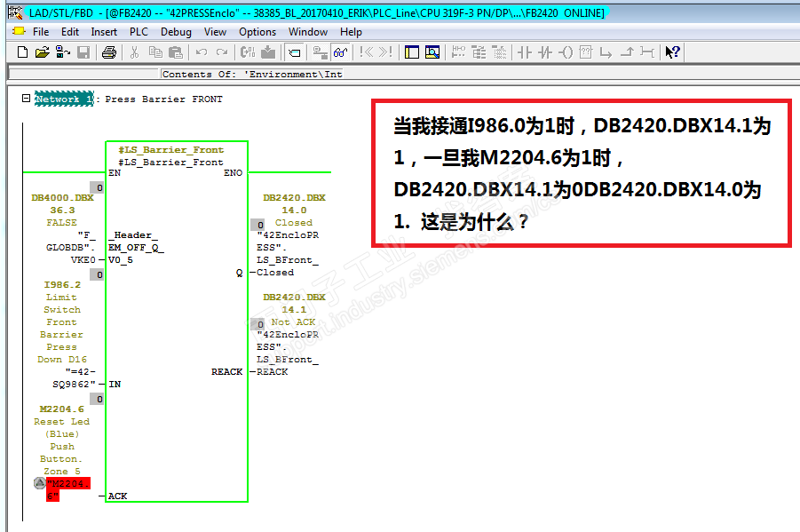
Task: Save the block with the floppy disk icon
Action: (x=83, y=52)
